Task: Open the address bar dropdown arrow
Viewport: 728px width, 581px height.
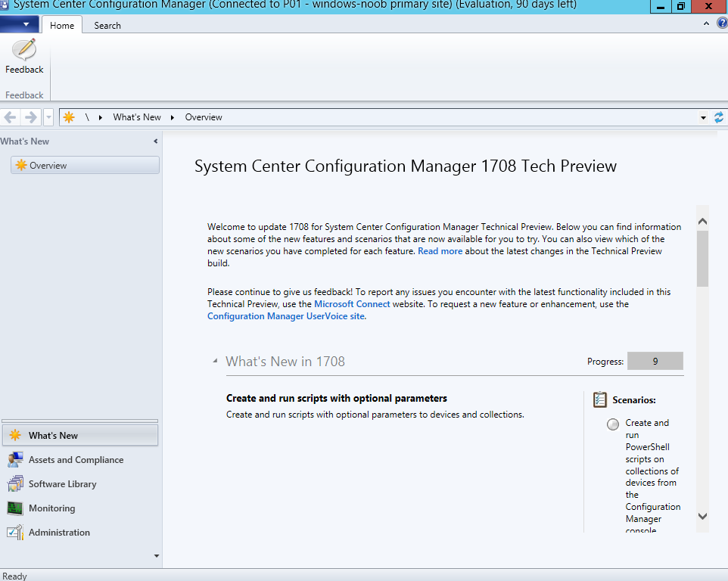Action: (x=703, y=118)
